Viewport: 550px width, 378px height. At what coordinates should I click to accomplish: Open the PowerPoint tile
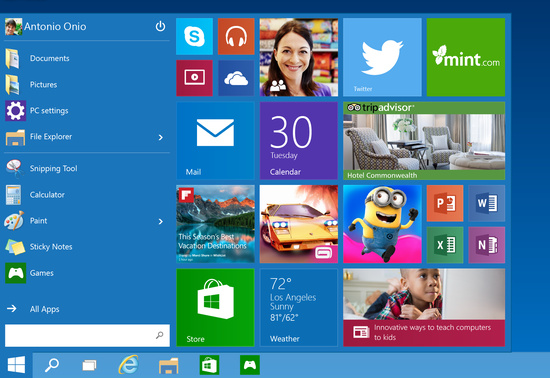pyautogui.click(x=445, y=203)
